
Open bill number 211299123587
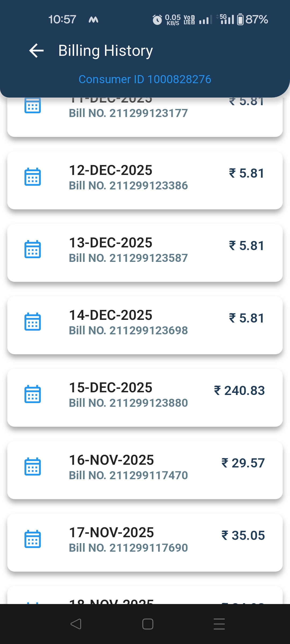(x=128, y=258)
